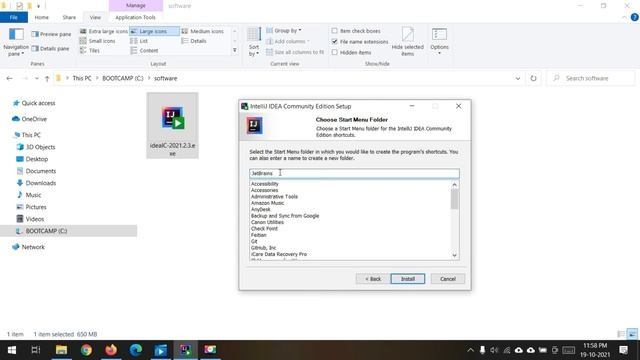The image size is (640, 360).
Task: Choose Medium icons layout
Action: pyautogui.click(x=203, y=31)
